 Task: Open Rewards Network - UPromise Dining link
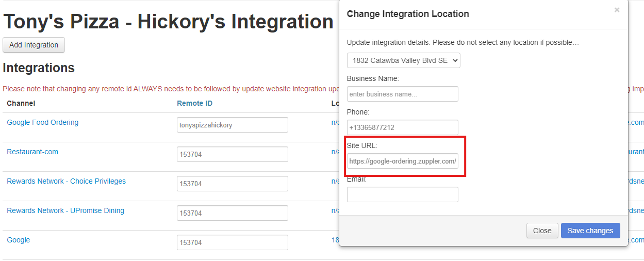point(65,210)
